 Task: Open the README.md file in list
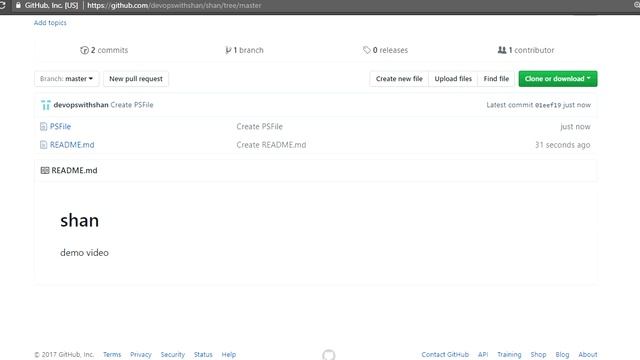pyautogui.click(x=72, y=145)
